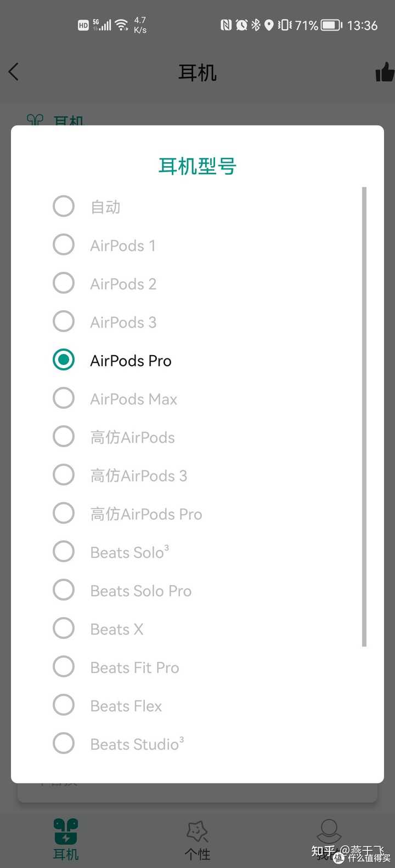Screen dimensions: 395x868
Task: Choose 高仿AirPods Pro option
Action: point(64,513)
